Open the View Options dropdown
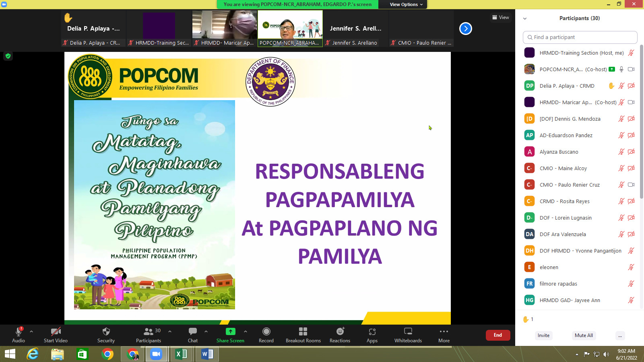Viewport: 644px width, 362px height. point(406,4)
